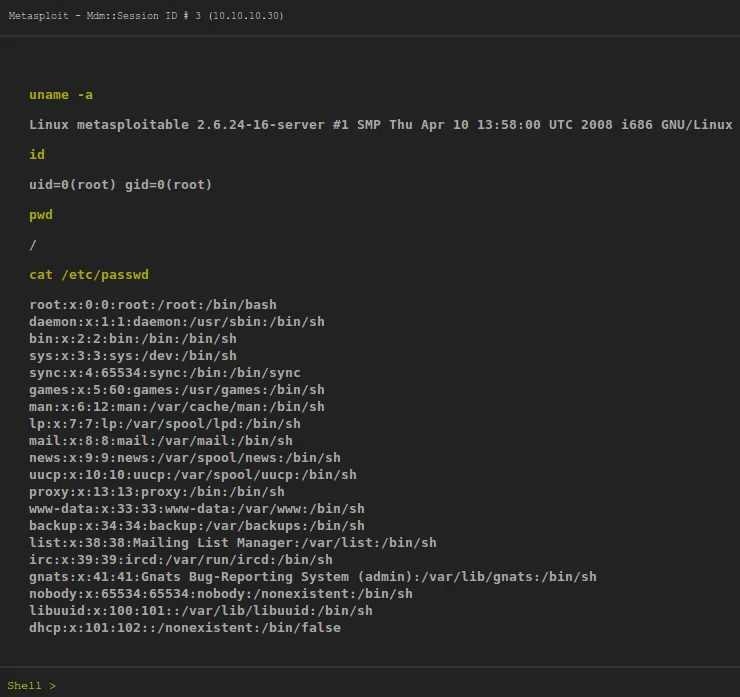Click the 'pwd' command text
Screen dimensions: 740x697
click(x=41, y=215)
